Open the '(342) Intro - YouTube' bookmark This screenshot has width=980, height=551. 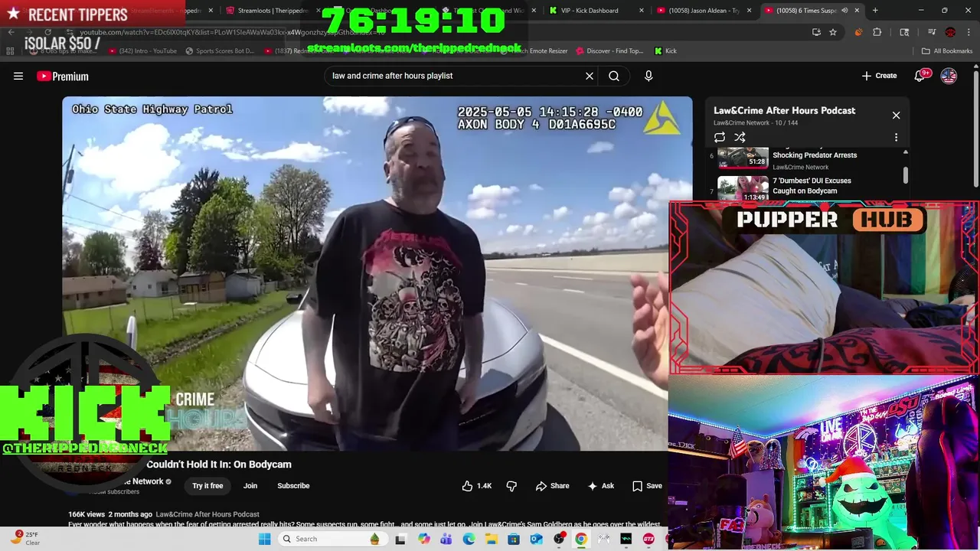142,51
